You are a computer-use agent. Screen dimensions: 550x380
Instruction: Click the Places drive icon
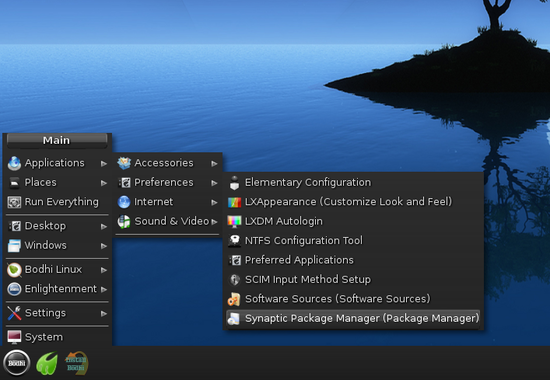pyautogui.click(x=14, y=182)
